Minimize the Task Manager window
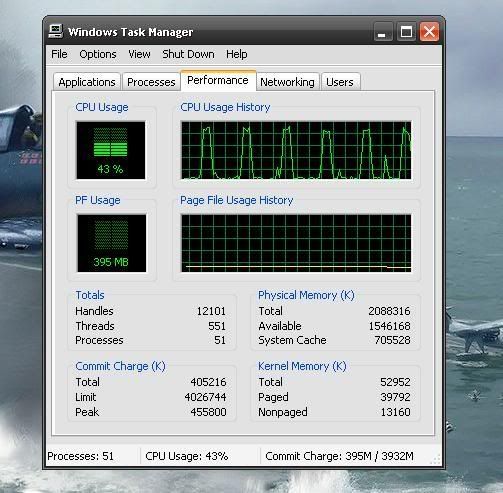This screenshot has width=503, height=493. point(382,32)
